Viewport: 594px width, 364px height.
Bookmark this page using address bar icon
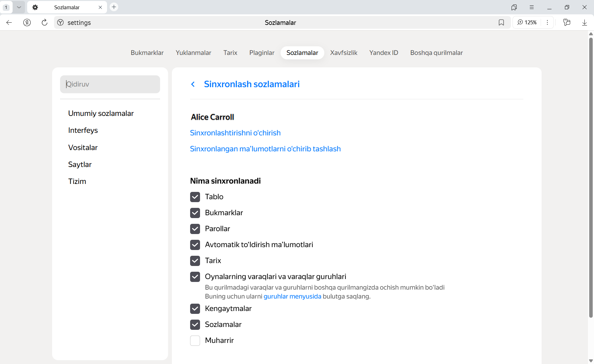[x=501, y=22]
